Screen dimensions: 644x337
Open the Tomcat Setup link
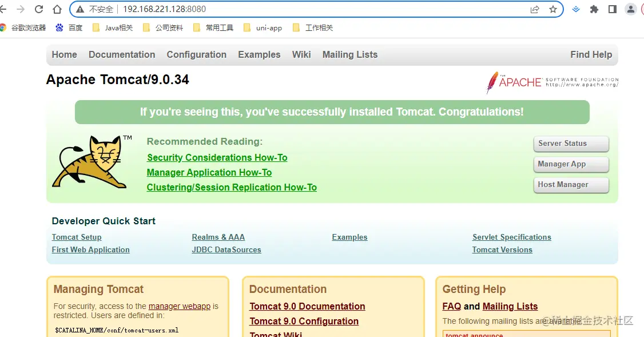point(77,237)
